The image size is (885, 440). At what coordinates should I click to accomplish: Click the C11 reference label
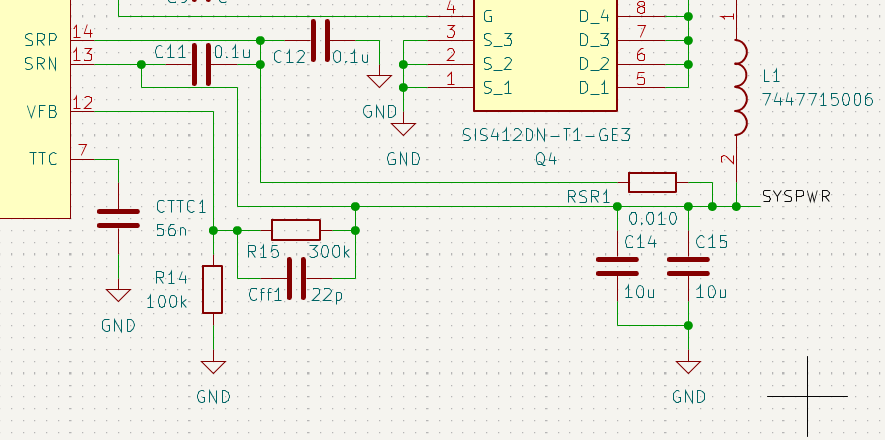170,52
